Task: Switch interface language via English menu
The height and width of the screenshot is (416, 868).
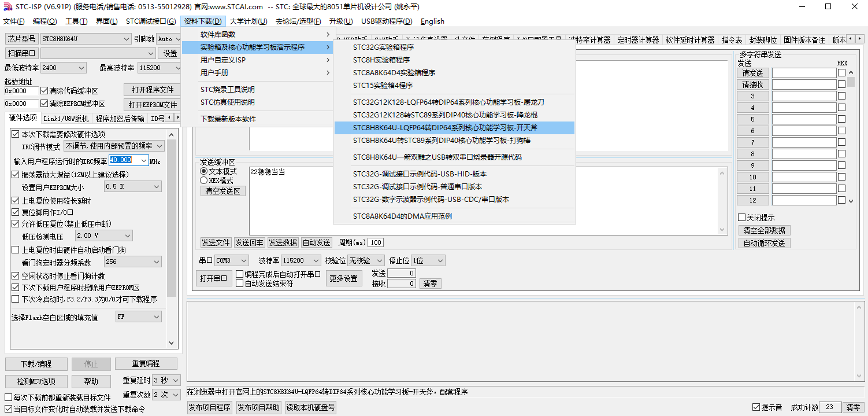Action: click(432, 21)
